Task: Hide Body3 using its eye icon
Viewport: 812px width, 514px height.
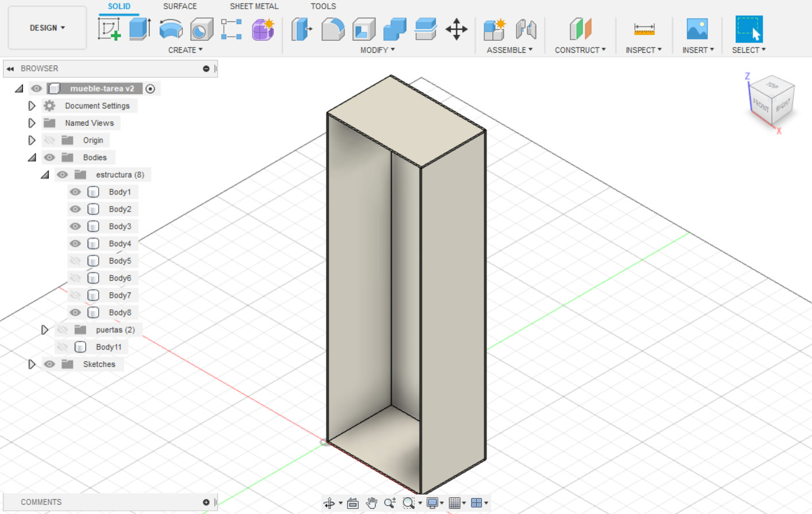Action: click(x=75, y=226)
